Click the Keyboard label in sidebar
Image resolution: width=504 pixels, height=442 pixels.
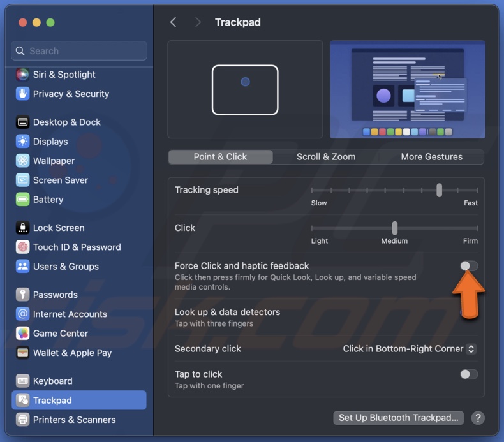(x=53, y=381)
